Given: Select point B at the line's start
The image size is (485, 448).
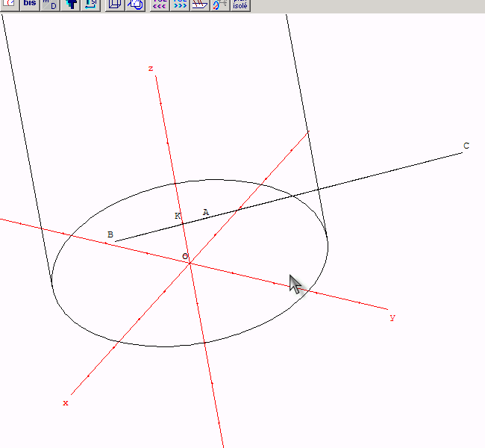Looking at the screenshot, I should (110, 235).
